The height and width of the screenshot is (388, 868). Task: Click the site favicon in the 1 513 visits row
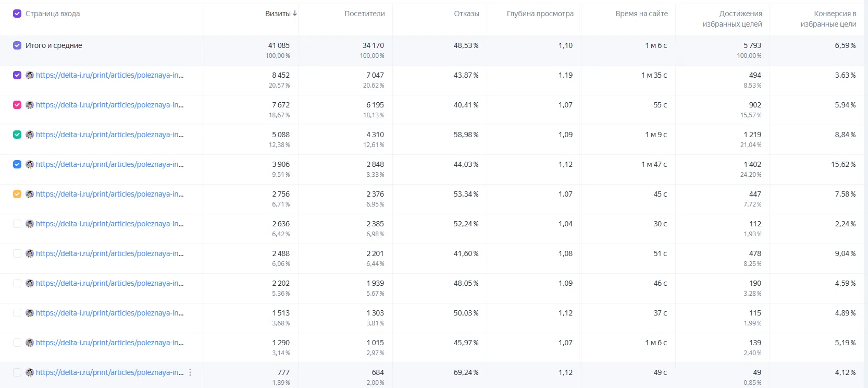[x=30, y=313]
